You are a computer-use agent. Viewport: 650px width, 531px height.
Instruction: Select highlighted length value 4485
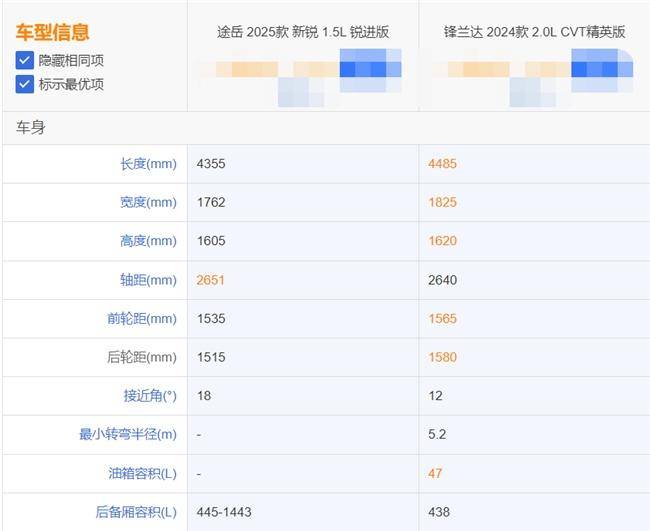click(x=442, y=164)
